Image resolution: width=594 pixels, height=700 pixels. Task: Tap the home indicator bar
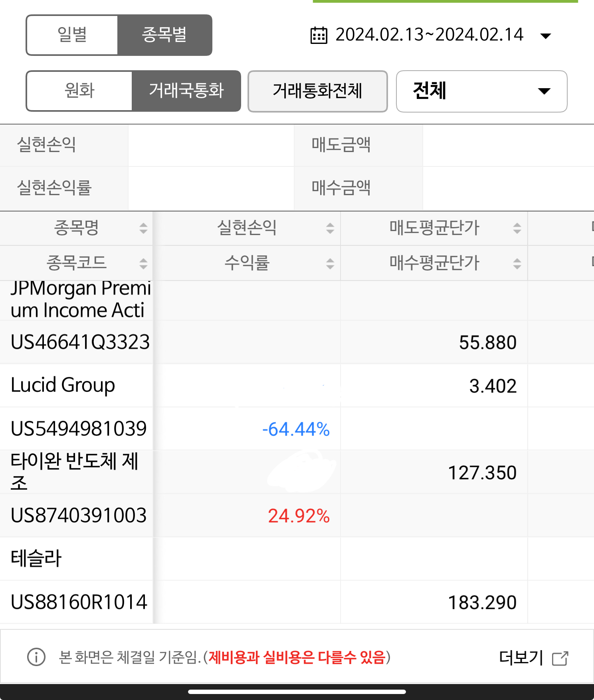(x=297, y=692)
